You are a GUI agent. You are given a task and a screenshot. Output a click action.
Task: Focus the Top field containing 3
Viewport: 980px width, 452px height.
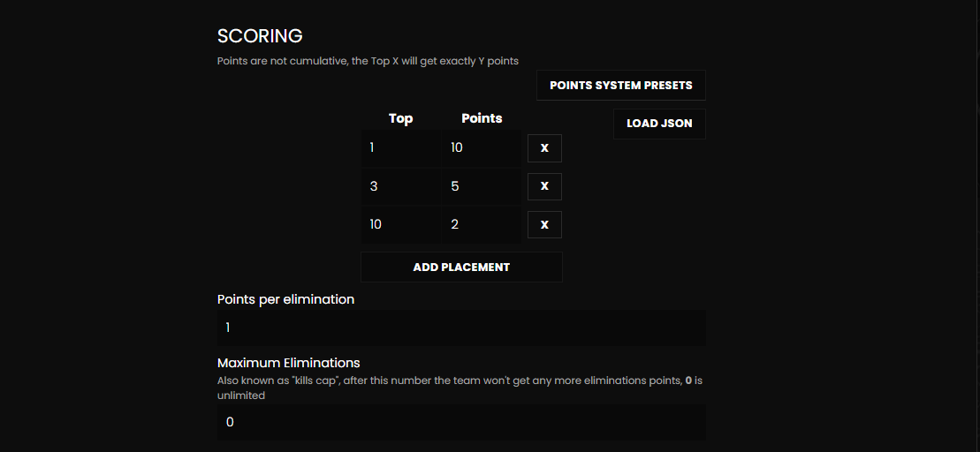click(400, 186)
